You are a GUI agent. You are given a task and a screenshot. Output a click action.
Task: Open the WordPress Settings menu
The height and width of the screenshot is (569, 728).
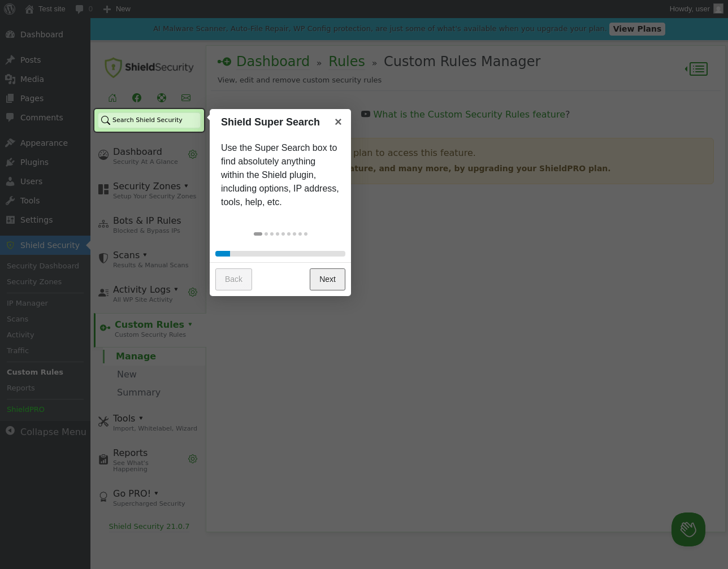click(x=45, y=220)
